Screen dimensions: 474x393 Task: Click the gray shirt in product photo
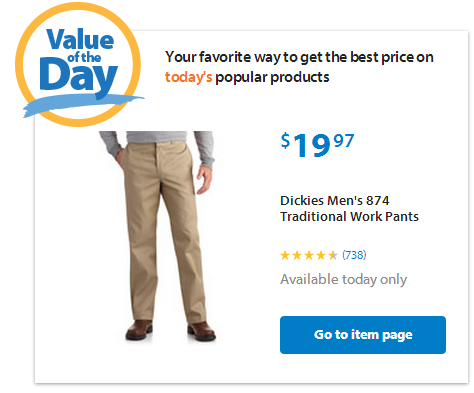(x=157, y=144)
